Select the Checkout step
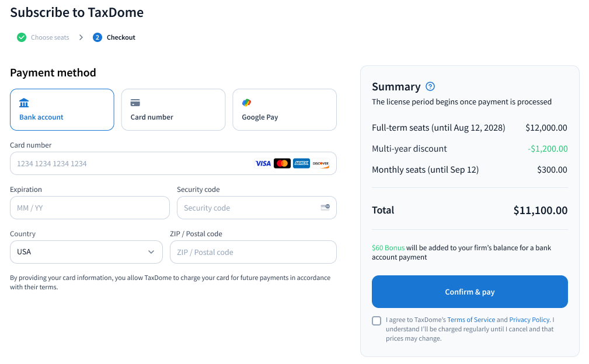The width and height of the screenshot is (589, 364). click(120, 37)
